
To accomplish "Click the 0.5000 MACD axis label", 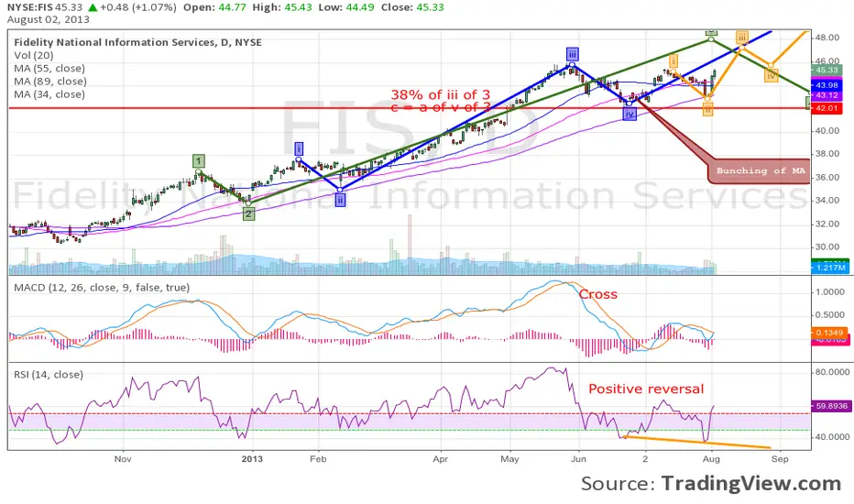I will coord(830,315).
